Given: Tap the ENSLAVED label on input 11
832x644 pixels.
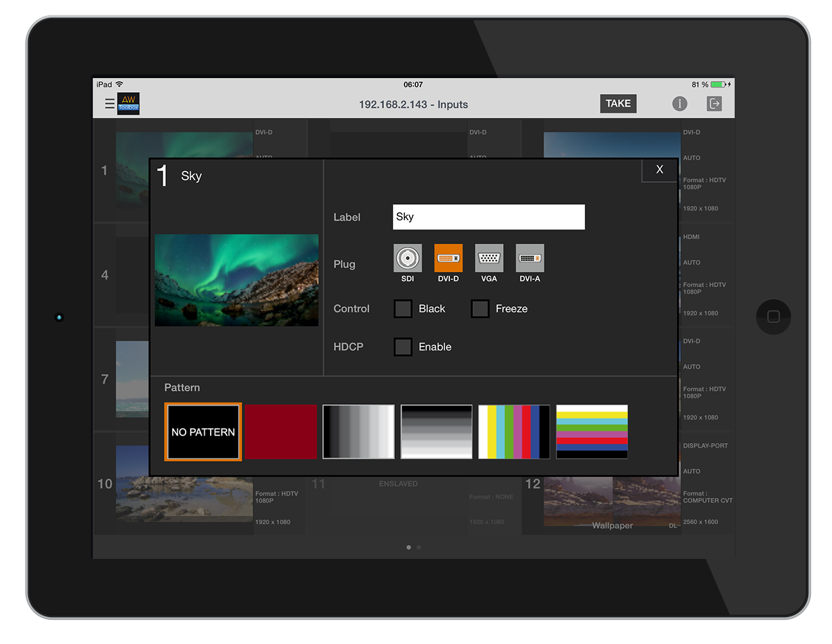Looking at the screenshot, I should [398, 483].
